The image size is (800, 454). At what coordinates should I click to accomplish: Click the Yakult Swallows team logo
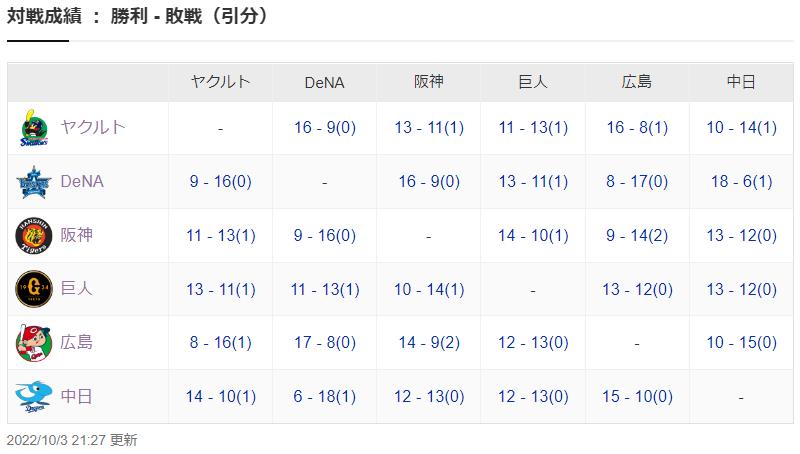point(34,128)
